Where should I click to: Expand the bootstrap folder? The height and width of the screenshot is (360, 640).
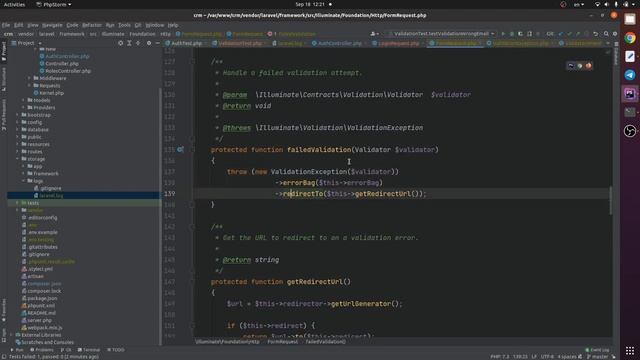point(17,115)
